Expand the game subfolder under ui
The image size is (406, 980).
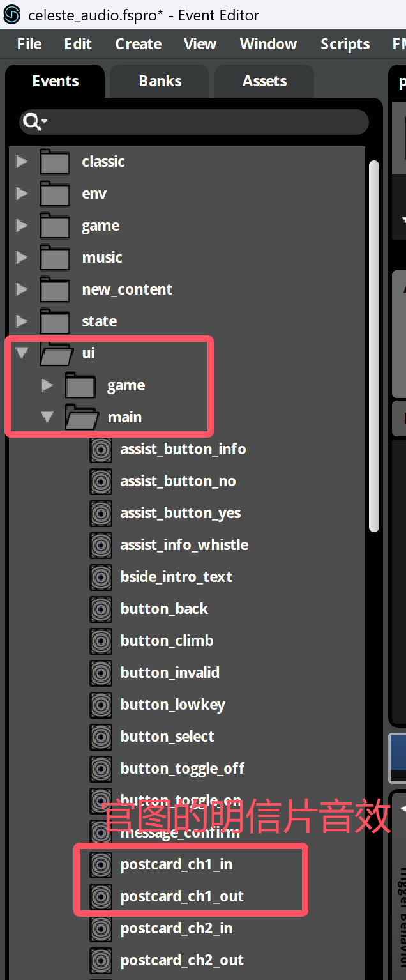(x=47, y=385)
